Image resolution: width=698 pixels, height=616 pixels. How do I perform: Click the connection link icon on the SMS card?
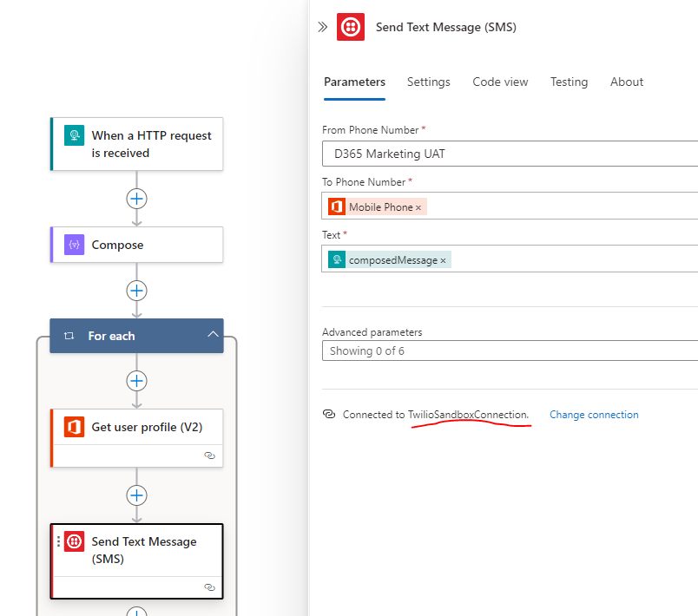pyautogui.click(x=210, y=587)
